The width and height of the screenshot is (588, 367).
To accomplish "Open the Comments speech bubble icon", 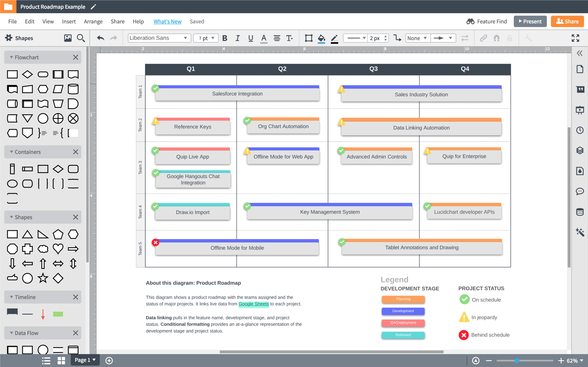I will (580, 191).
